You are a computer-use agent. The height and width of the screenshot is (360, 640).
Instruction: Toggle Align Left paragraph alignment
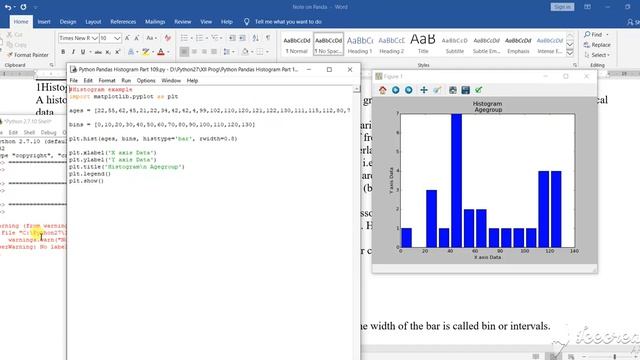(x=184, y=52)
